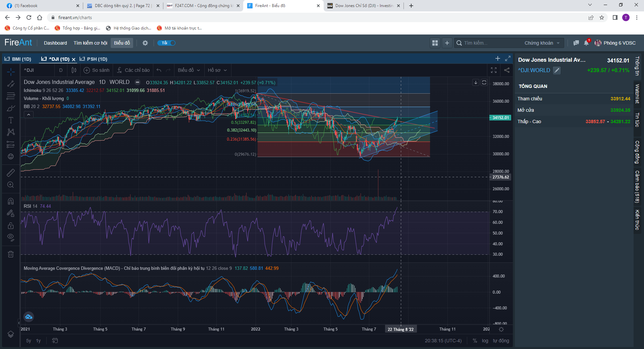Screen dimensions: 644x349
Task: Open the D interval selector
Action: pyautogui.click(x=61, y=70)
